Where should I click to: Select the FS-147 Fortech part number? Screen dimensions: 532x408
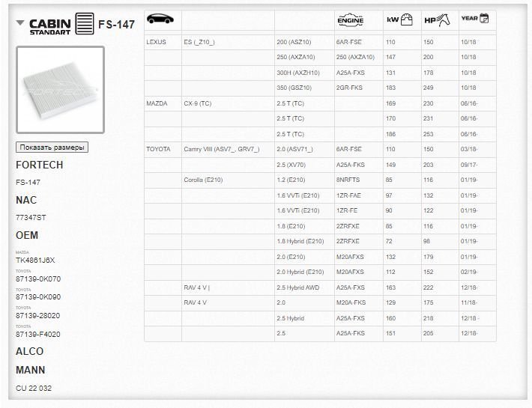point(28,183)
